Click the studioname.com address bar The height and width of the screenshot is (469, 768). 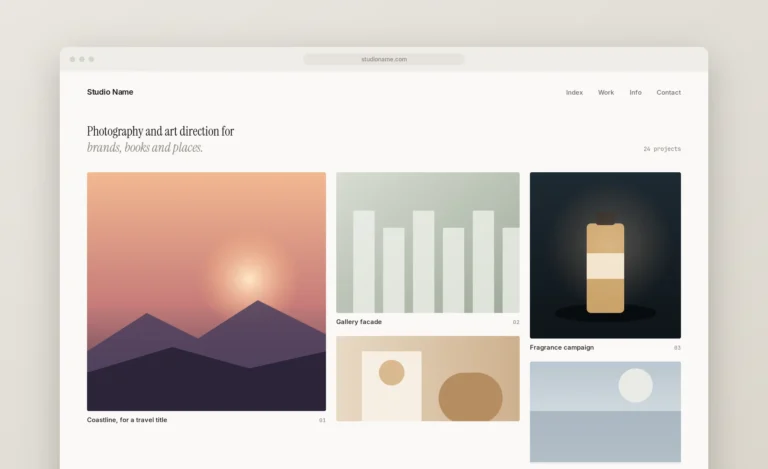(384, 59)
